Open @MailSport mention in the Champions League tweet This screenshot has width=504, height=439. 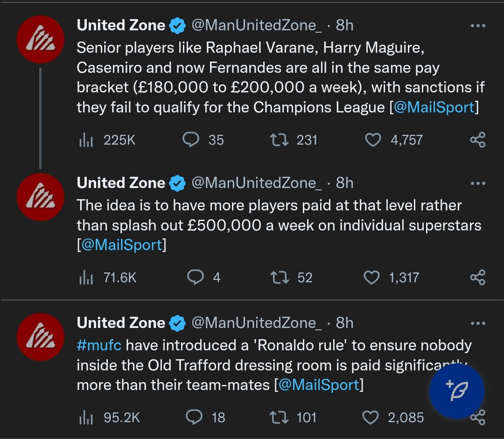coord(434,107)
